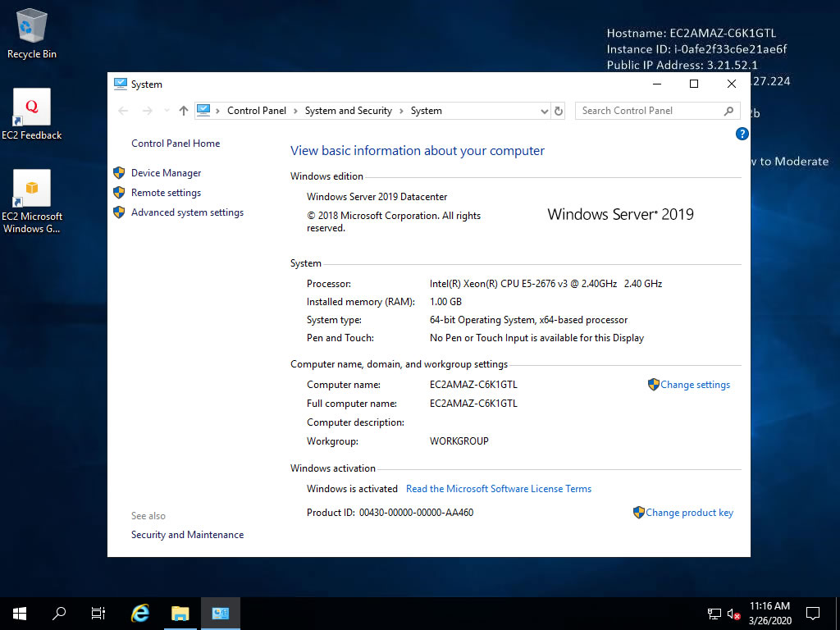Screen dimensions: 840x630
Task: Click the Product ID value 00430-00000-00000-AA460
Action: (x=416, y=513)
